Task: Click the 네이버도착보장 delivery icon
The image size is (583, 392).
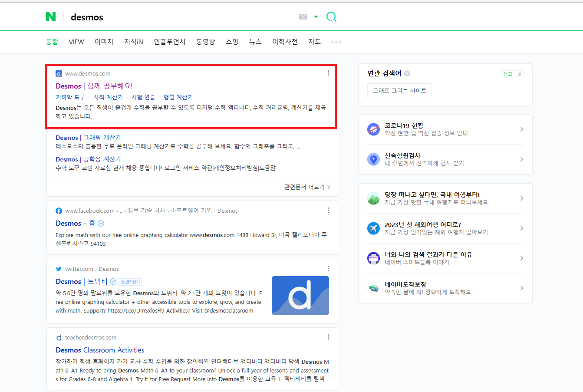Action: click(373, 288)
